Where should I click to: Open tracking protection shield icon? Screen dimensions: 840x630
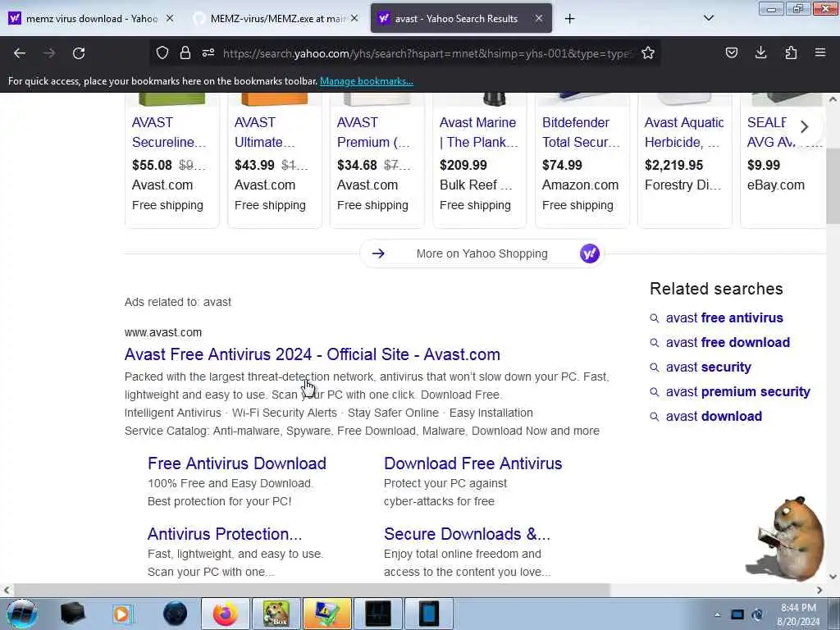tap(162, 52)
